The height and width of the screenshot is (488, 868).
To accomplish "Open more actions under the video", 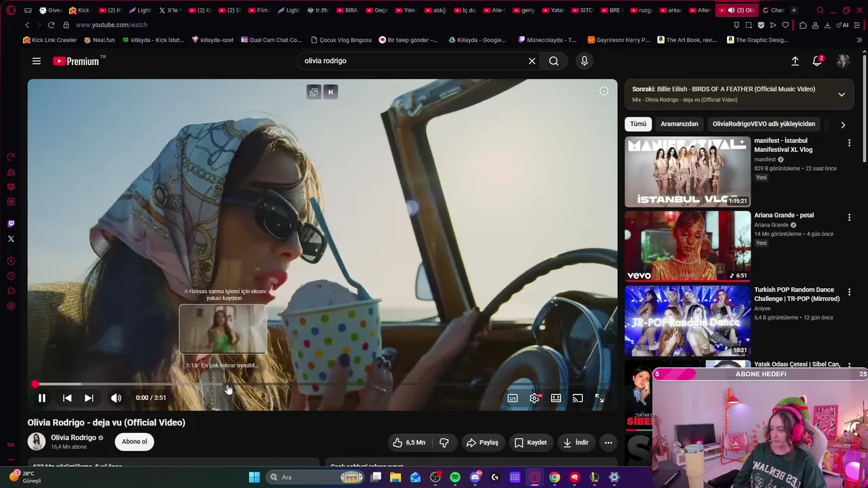I will pyautogui.click(x=608, y=443).
